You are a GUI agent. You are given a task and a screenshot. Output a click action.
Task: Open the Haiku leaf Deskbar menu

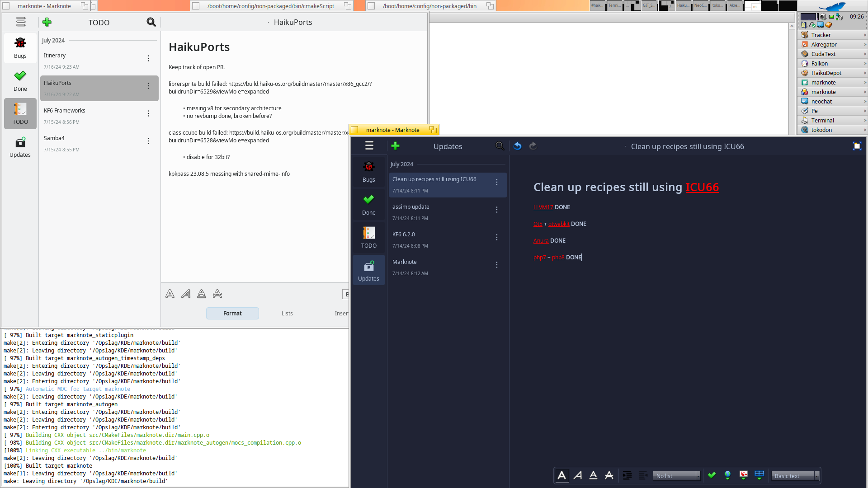(832, 6)
